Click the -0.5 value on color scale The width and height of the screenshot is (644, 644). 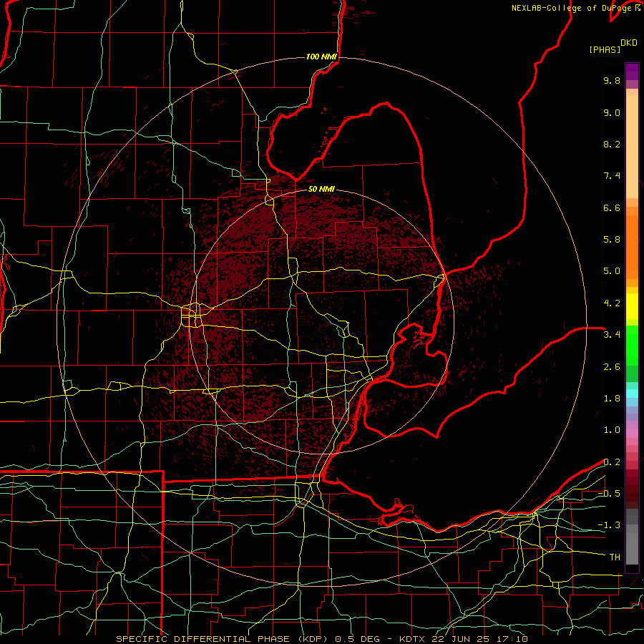tap(609, 494)
